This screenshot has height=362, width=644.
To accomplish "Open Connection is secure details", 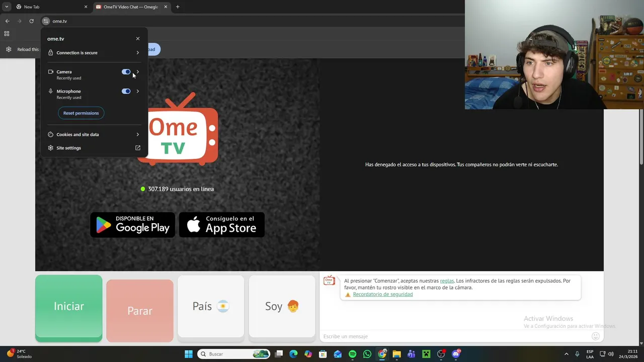I will 94,53.
